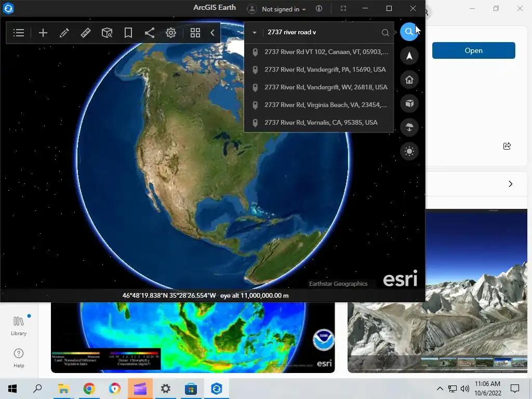Click the magnifier inside search box
This screenshot has width=532, height=399.
pos(385,33)
